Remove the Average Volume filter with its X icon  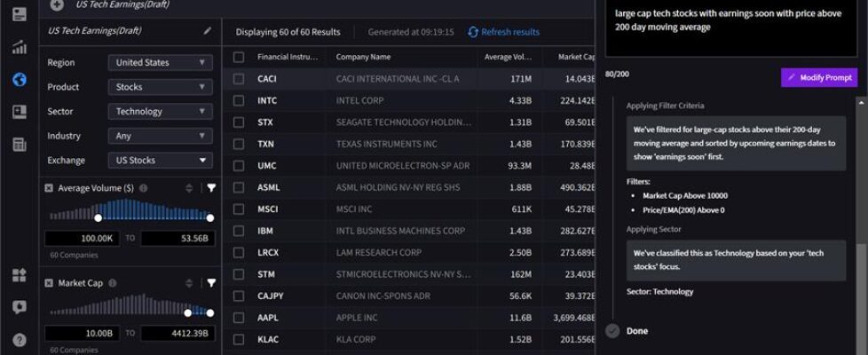[48, 188]
